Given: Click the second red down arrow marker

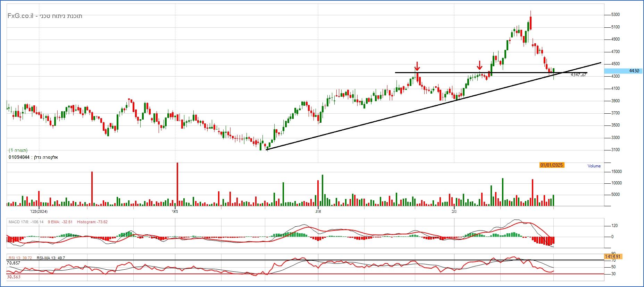Looking at the screenshot, I should 479,65.
